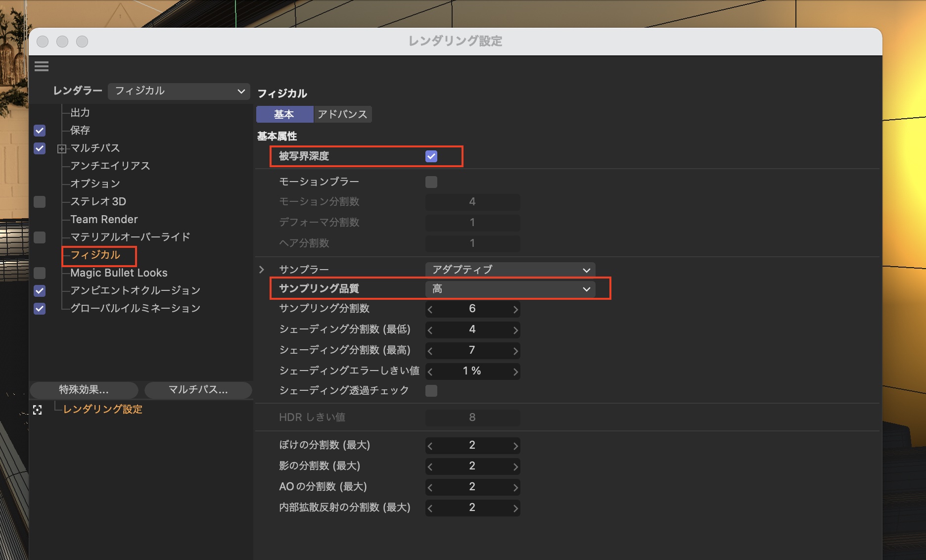Select アンチエイリアス in the settings list
Image resolution: width=926 pixels, height=560 pixels.
coord(110,166)
